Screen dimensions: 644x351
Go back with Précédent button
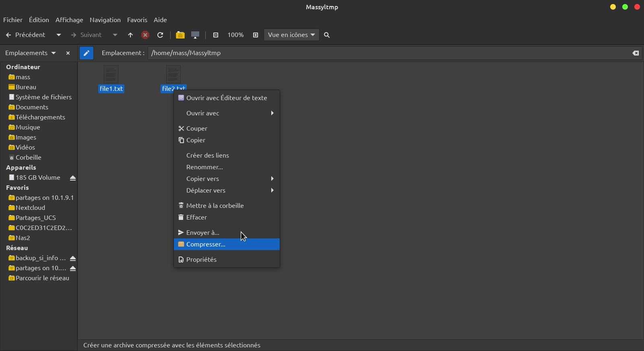pyautogui.click(x=25, y=35)
